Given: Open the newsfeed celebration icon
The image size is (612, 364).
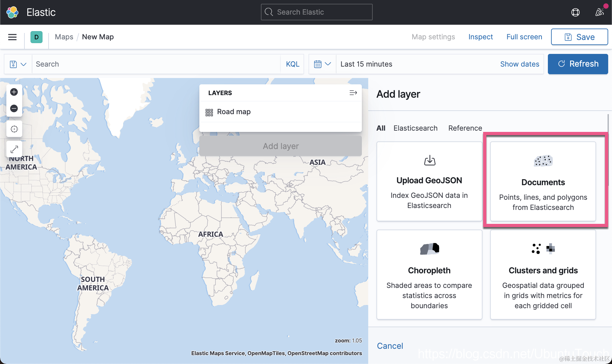Looking at the screenshot, I should pos(599,12).
